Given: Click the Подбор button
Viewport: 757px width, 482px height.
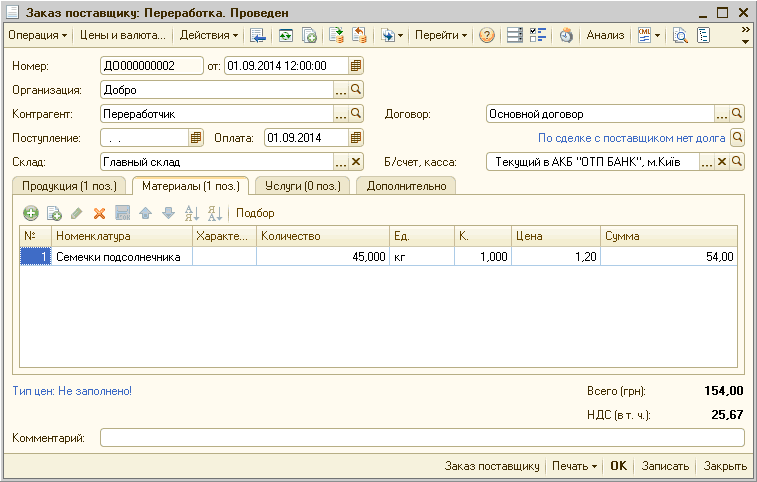Looking at the screenshot, I should click(x=255, y=213).
